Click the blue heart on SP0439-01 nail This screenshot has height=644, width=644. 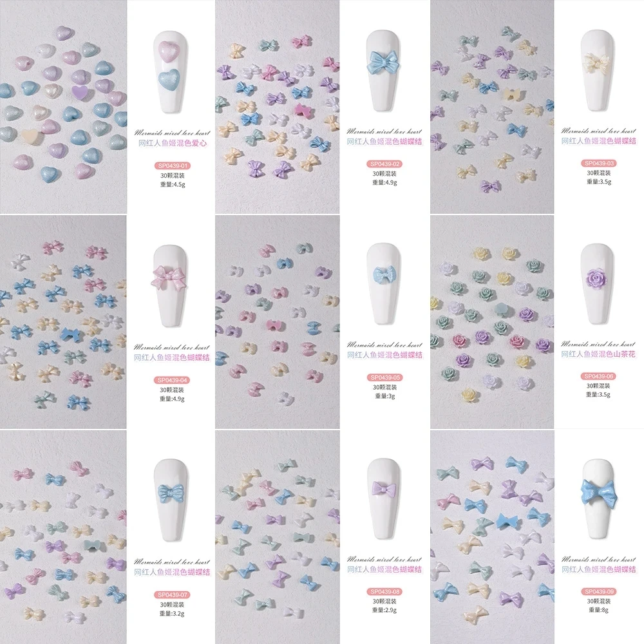click(169, 80)
